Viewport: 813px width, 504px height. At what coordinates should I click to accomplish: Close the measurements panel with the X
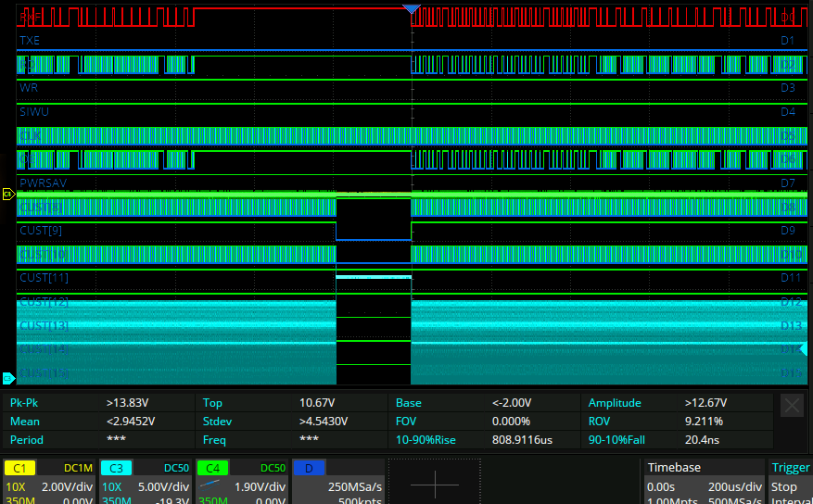coord(792,405)
